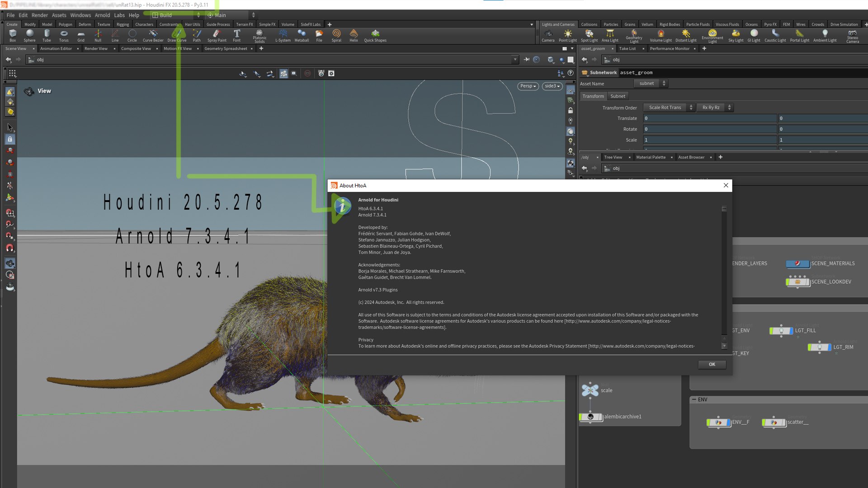Select the Quick Shapes tool

pyautogui.click(x=375, y=36)
